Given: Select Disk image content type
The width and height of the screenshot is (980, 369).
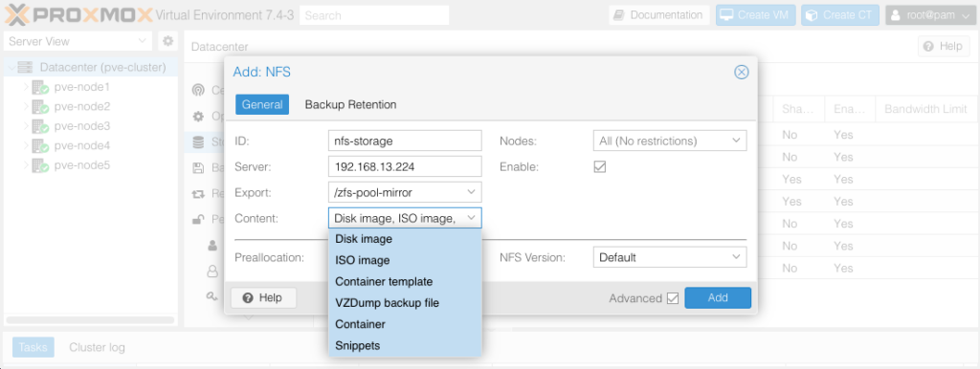Looking at the screenshot, I should (x=405, y=239).
